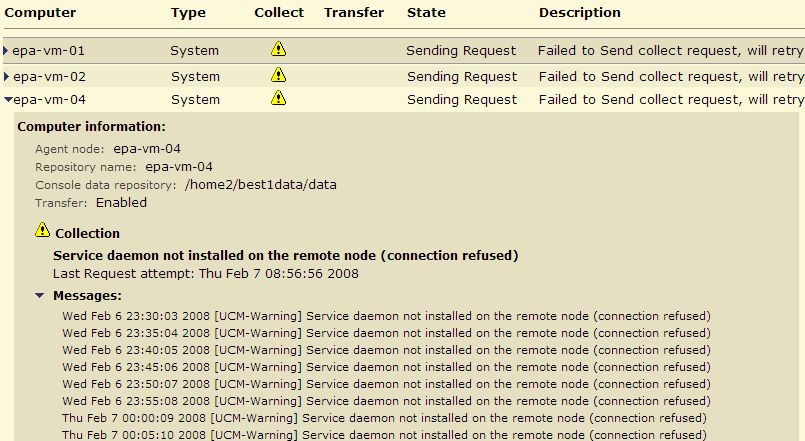805x441 pixels.
Task: Expand the epa-vm-02 computer row
Action: 6,76
